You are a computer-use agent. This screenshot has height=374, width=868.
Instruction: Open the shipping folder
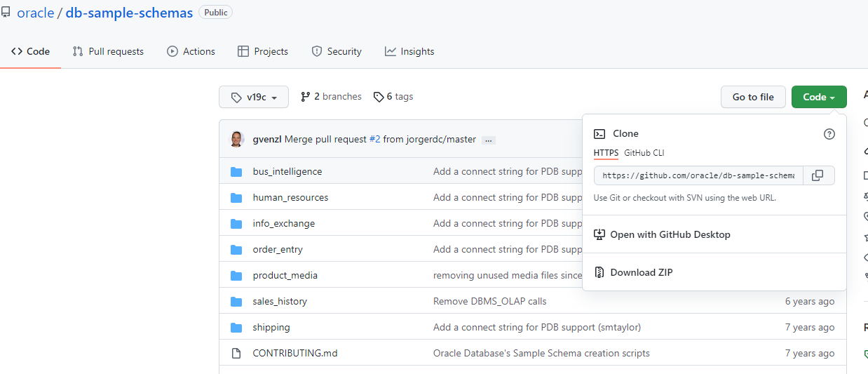(271, 327)
